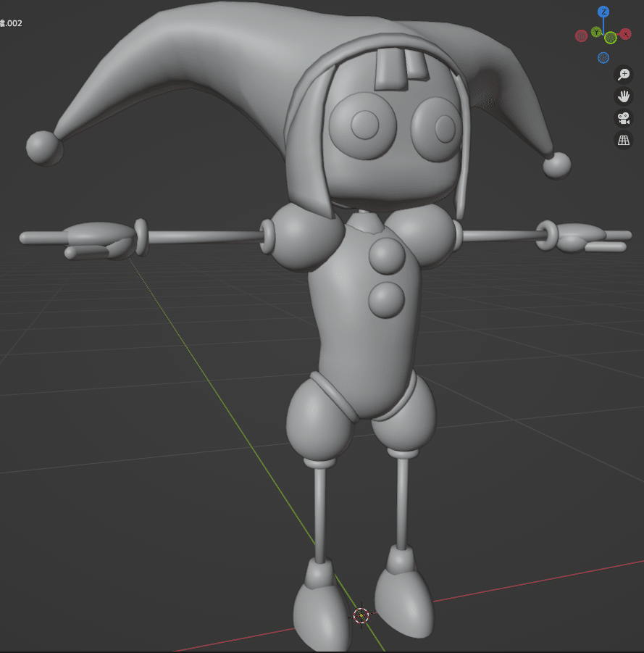Click the zoom magnifier viewport button
644x653 pixels.
click(x=623, y=75)
